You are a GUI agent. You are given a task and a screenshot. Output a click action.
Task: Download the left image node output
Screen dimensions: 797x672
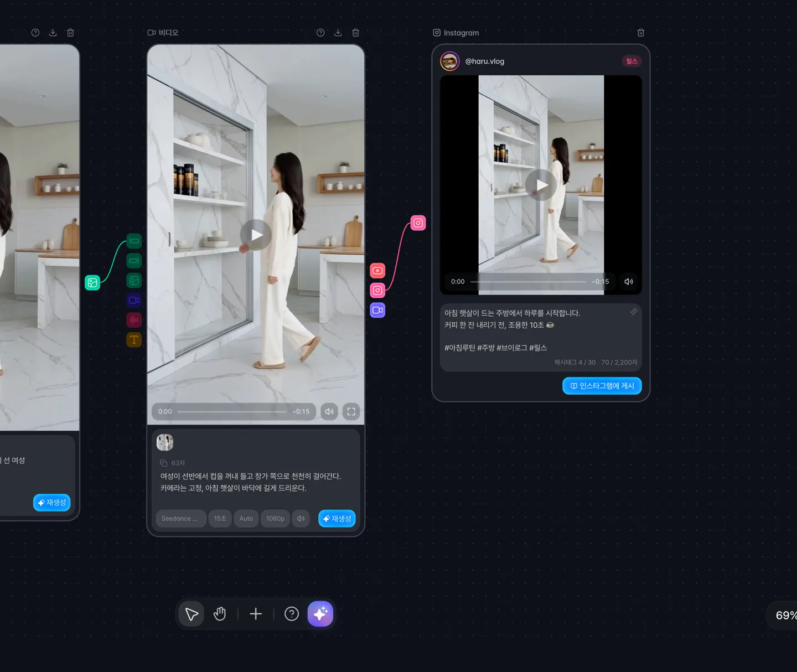pyautogui.click(x=53, y=33)
